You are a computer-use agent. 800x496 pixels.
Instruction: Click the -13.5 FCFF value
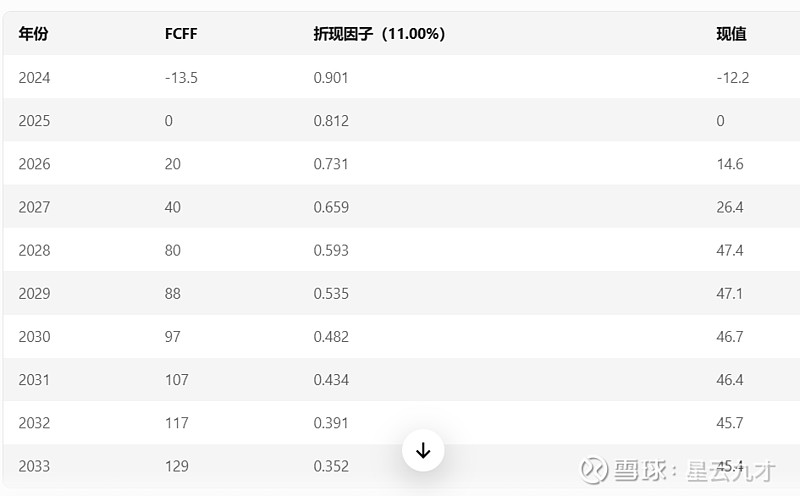coord(181,78)
